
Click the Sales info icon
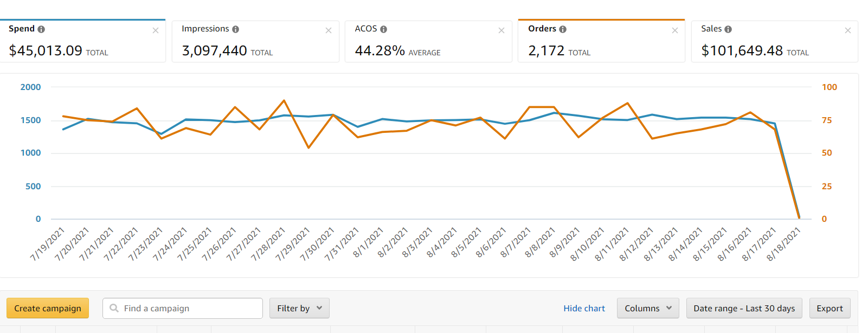728,29
